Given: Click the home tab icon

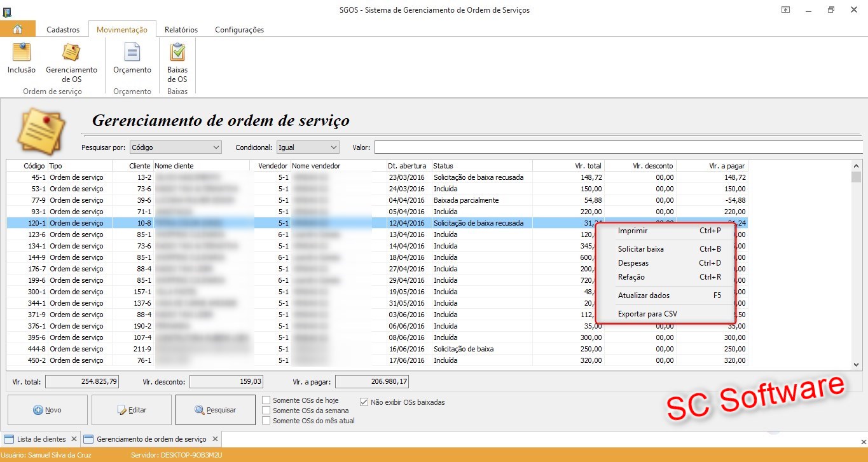Looking at the screenshot, I should tap(18, 29).
